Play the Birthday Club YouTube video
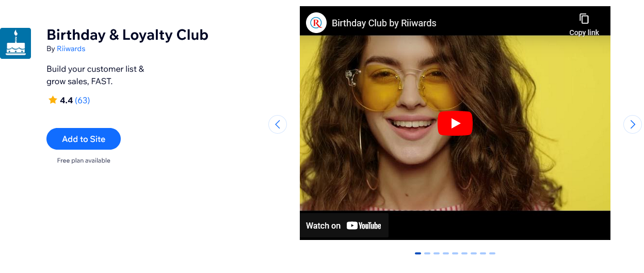 click(455, 123)
